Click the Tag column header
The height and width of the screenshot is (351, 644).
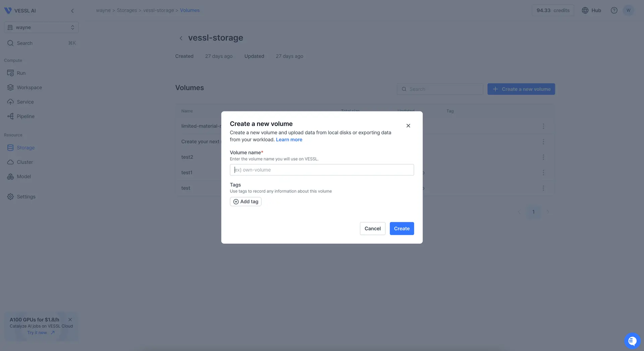pyautogui.click(x=450, y=111)
